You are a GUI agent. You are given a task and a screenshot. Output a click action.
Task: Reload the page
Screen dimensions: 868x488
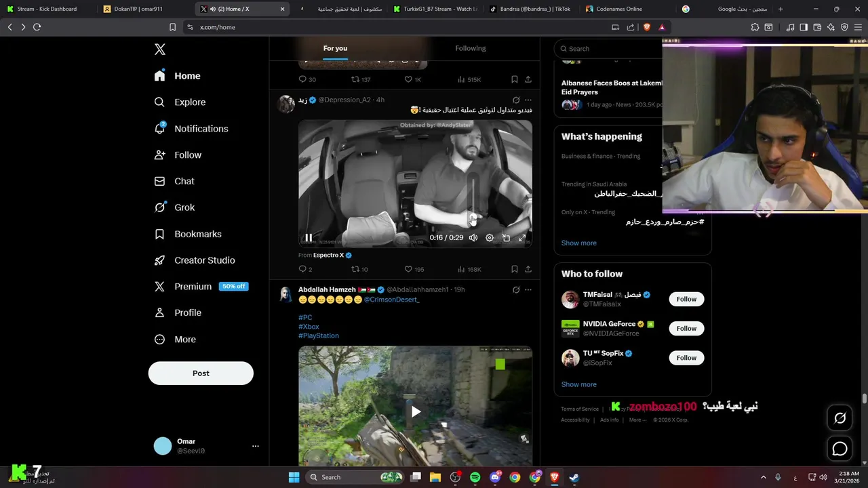click(37, 27)
